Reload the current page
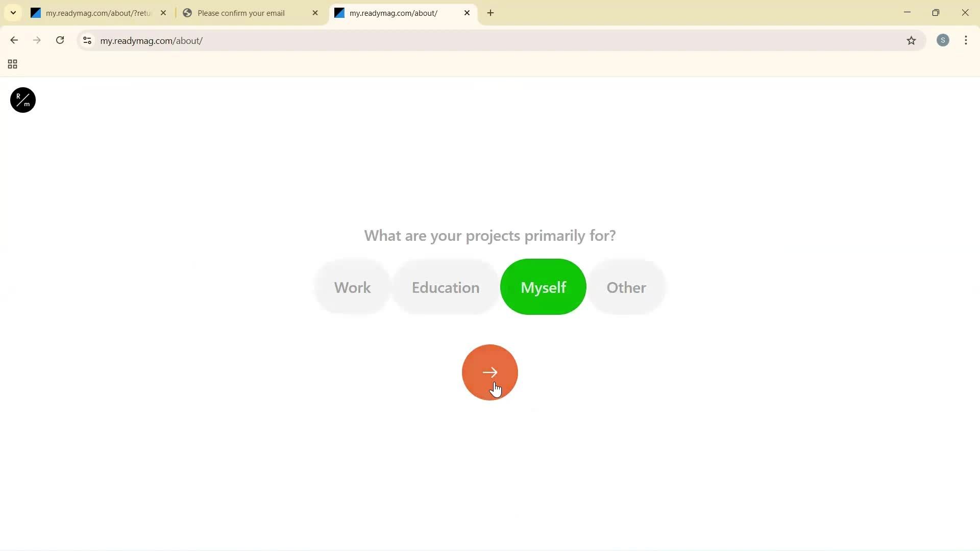This screenshot has width=980, height=551. click(60, 40)
